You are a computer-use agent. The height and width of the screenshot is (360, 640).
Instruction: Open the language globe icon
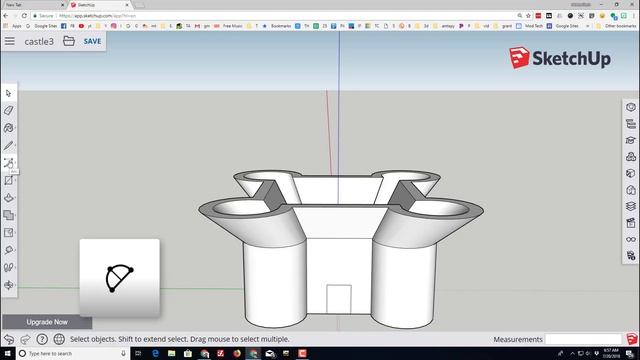59,339
